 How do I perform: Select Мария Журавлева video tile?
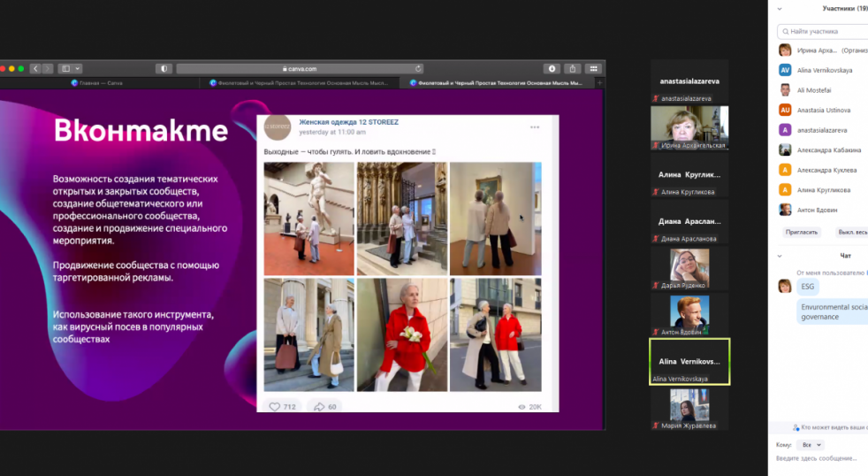(x=689, y=409)
